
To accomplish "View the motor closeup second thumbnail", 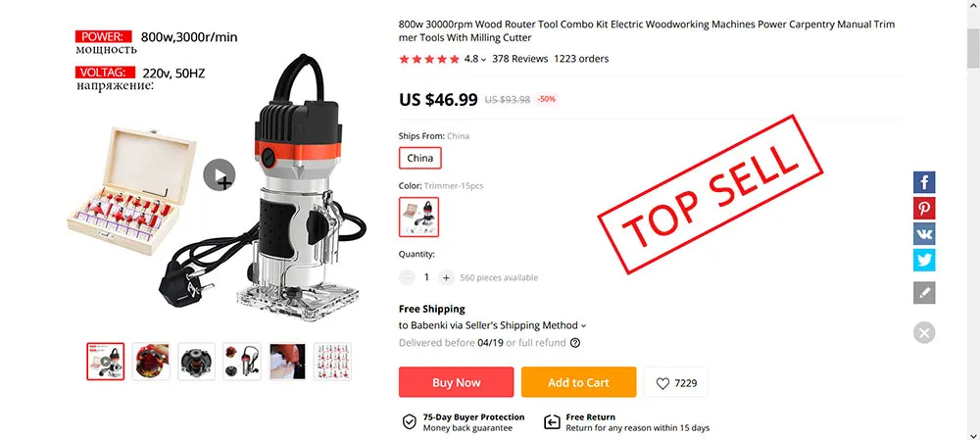I will [151, 362].
